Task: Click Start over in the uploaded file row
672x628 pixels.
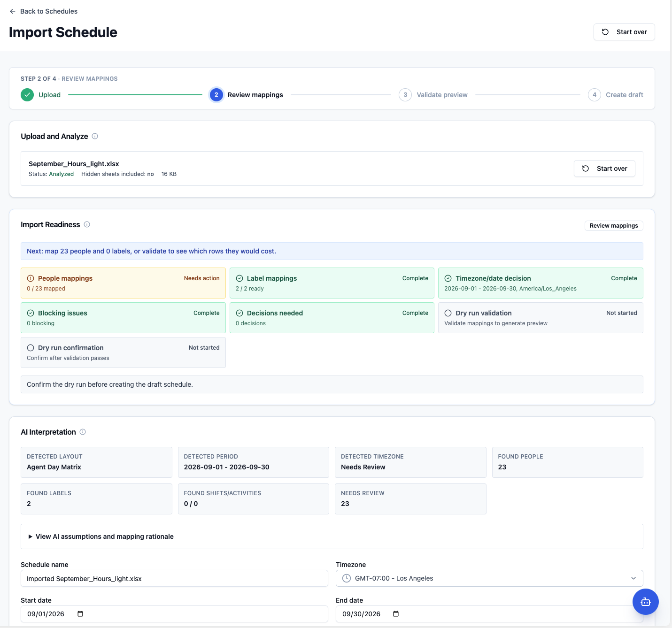Action: pos(604,168)
